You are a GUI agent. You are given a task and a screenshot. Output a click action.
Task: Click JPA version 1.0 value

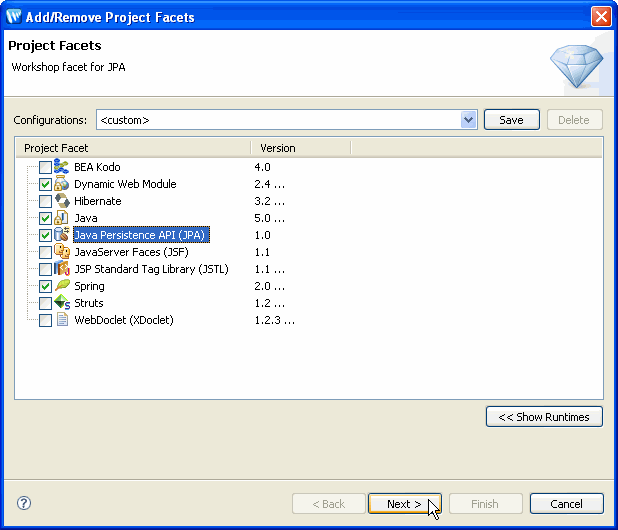pyautogui.click(x=262, y=235)
